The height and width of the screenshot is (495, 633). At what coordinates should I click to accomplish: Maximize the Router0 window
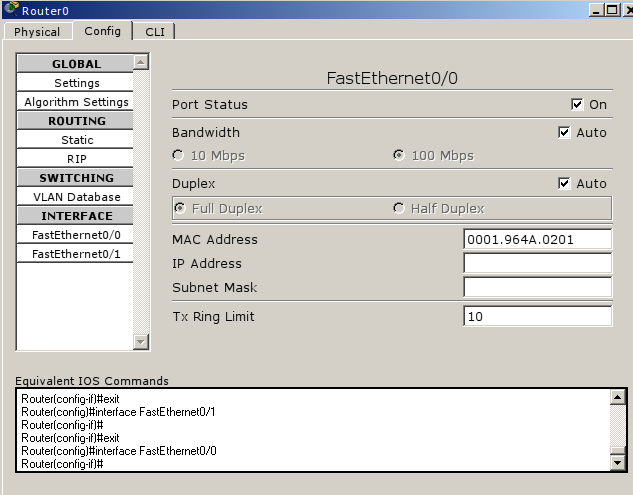click(612, 9)
